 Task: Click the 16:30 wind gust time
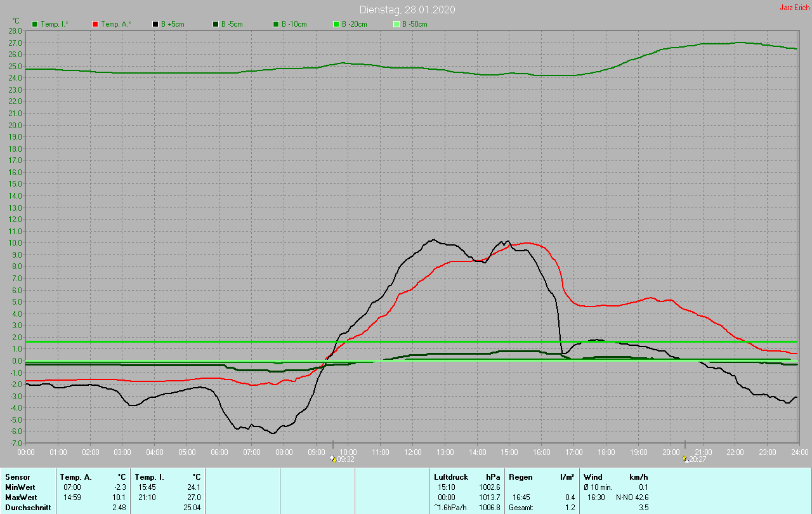596,497
